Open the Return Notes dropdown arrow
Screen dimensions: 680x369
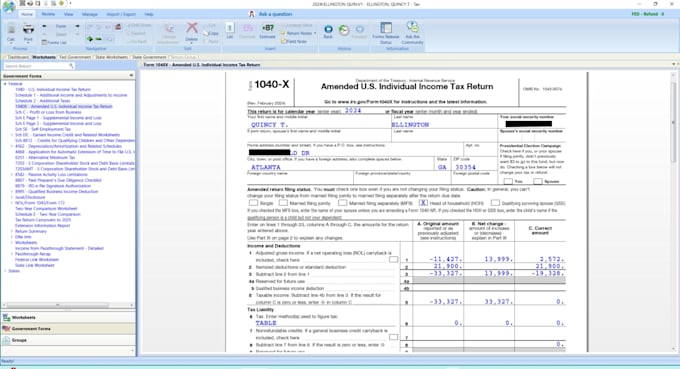(x=315, y=33)
